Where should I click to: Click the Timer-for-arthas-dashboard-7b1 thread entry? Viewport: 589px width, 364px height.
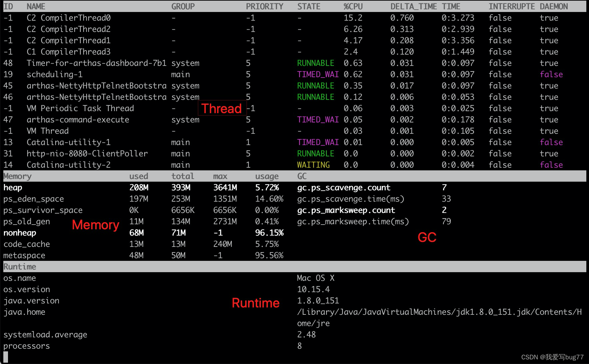(97, 63)
